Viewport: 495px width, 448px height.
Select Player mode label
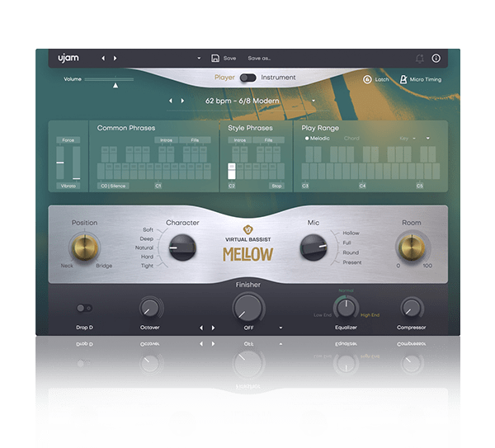point(224,78)
